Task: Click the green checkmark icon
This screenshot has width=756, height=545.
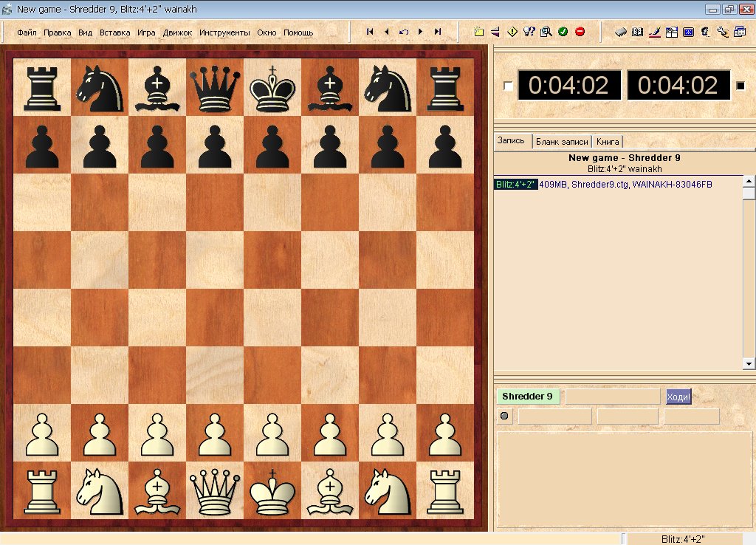Action: click(563, 32)
